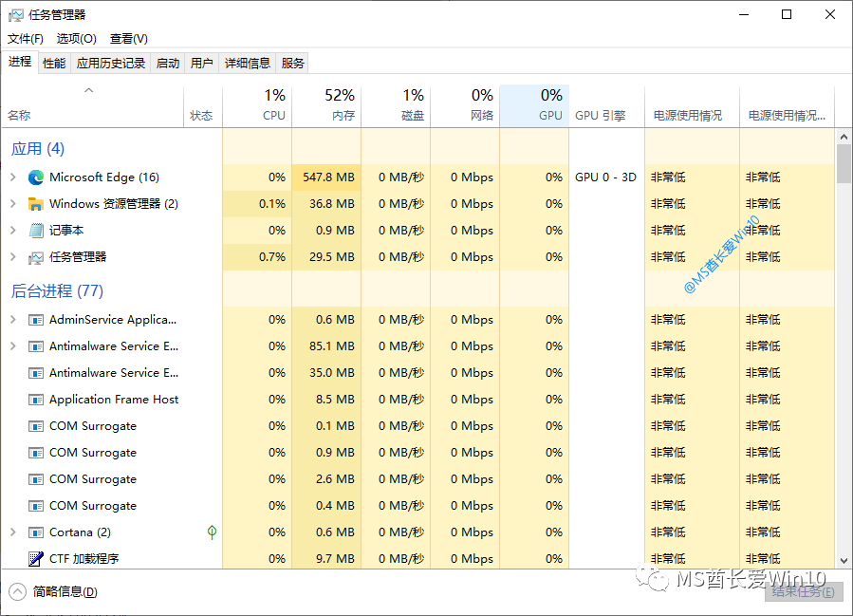Expand the Microsoft Edge process group
This screenshot has width=853, height=616.
12,177
